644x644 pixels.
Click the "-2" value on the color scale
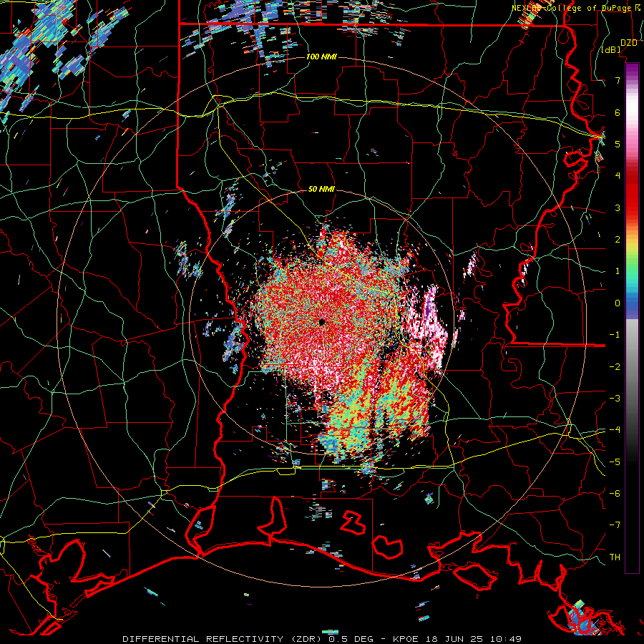[615, 367]
